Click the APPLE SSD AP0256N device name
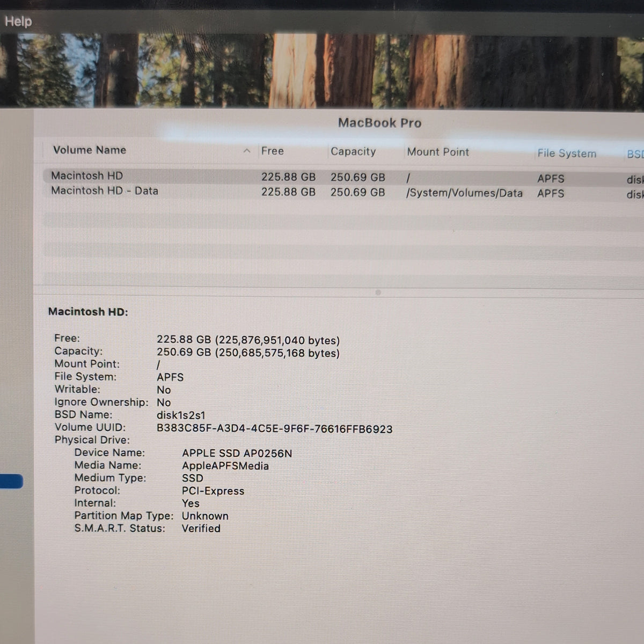Viewport: 644px width, 644px height. [x=237, y=453]
